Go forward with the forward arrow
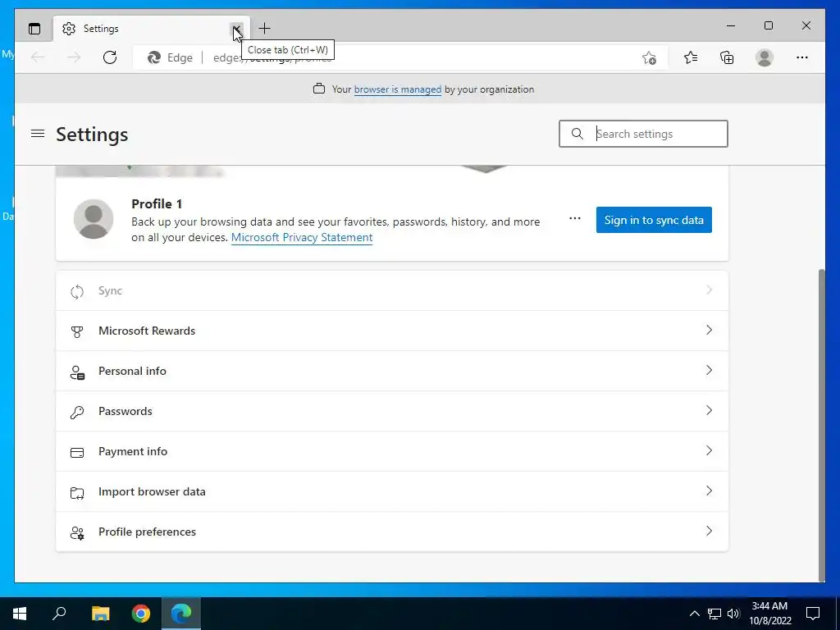The image size is (840, 630). point(74,57)
